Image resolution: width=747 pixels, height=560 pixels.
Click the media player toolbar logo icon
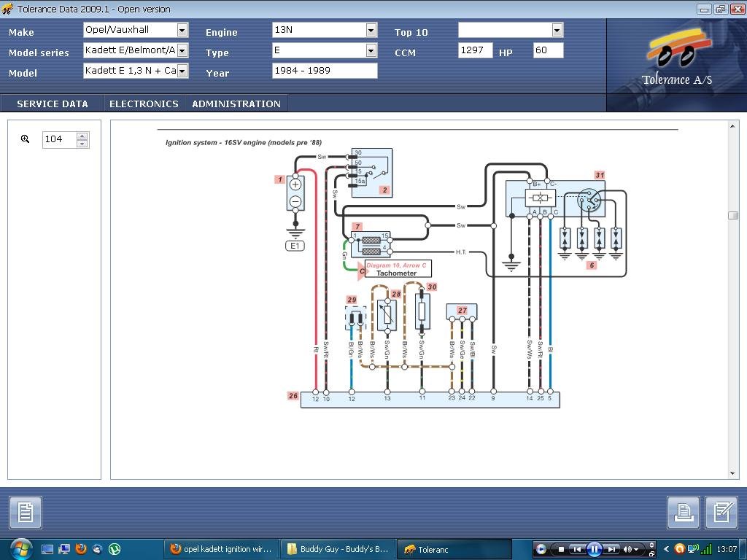(541, 549)
